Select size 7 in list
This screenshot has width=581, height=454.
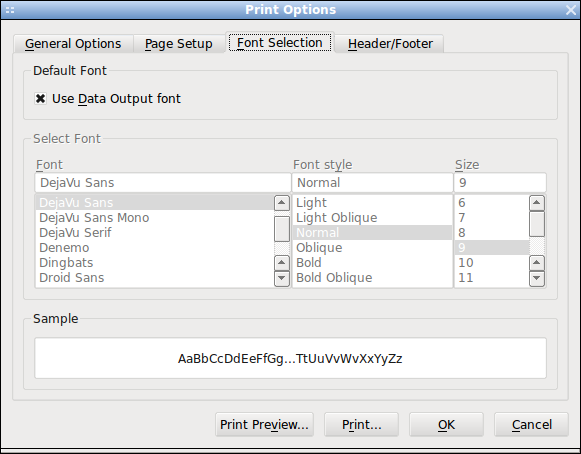click(492, 218)
